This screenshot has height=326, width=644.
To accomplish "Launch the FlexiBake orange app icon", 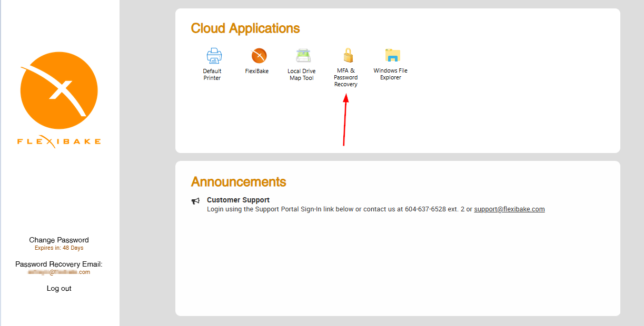I will pos(259,55).
